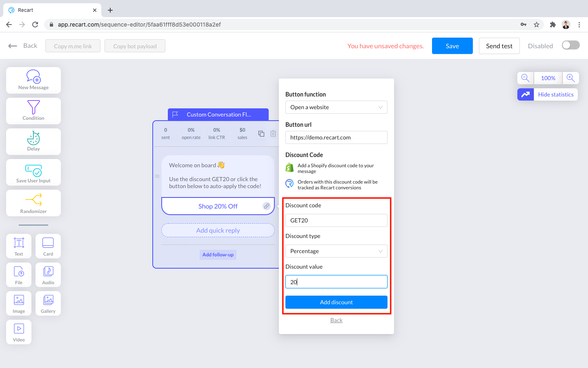Click the $0 sales statistic
588x368 pixels.
pos(243,133)
